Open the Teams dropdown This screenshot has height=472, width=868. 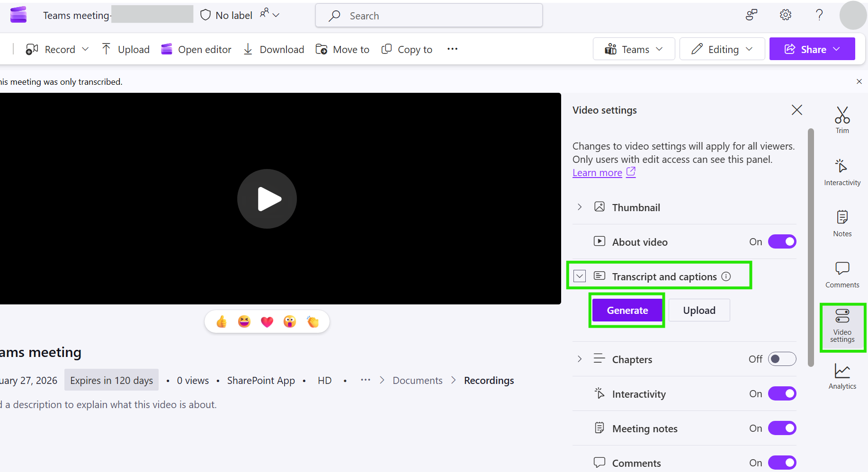tap(634, 49)
